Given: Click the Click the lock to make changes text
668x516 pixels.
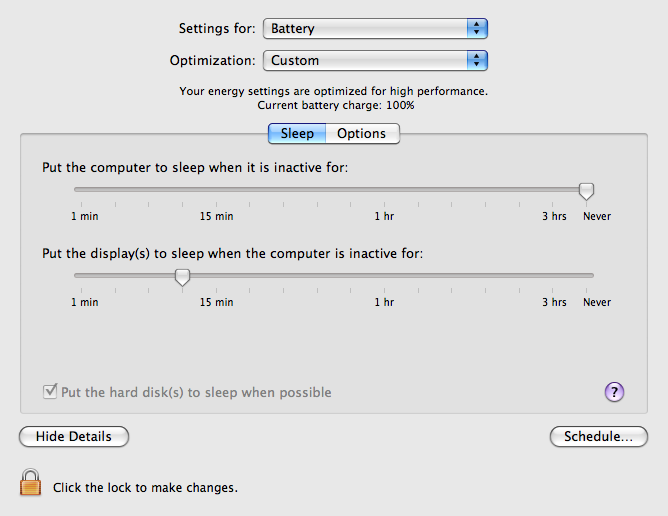Looking at the screenshot, I should point(145,487).
